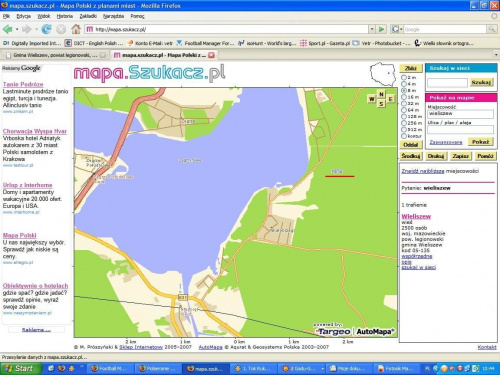Select the 32 m zoom scale radio
This screenshot has height=375, width=500.
(404, 103)
